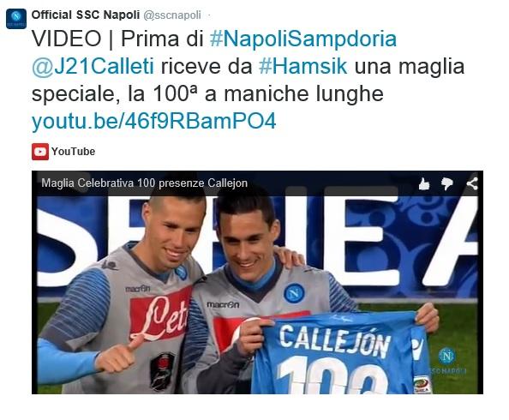The image size is (509, 420).
Task: Open video title 'Maglia Celebrativa 100 presenze Callejon'
Action: (x=145, y=183)
